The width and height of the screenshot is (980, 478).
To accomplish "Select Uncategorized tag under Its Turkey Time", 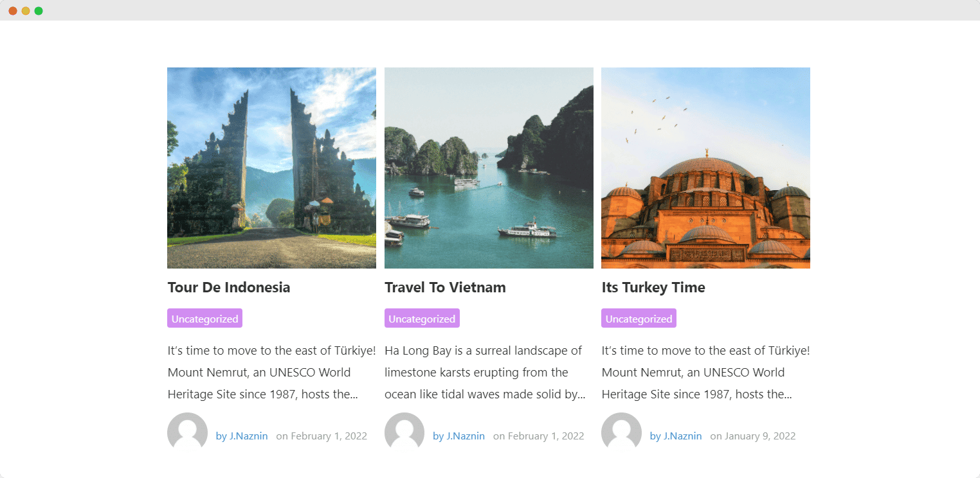I will [x=639, y=319].
